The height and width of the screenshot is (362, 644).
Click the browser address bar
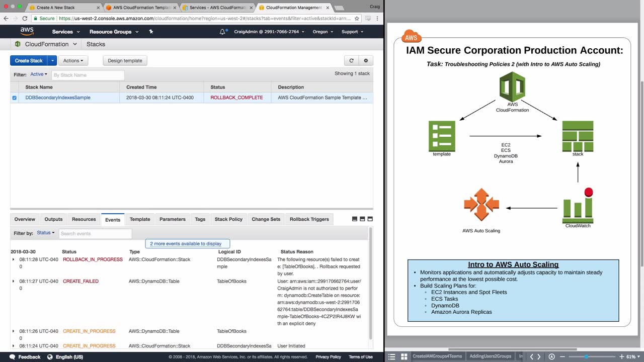(x=196, y=18)
